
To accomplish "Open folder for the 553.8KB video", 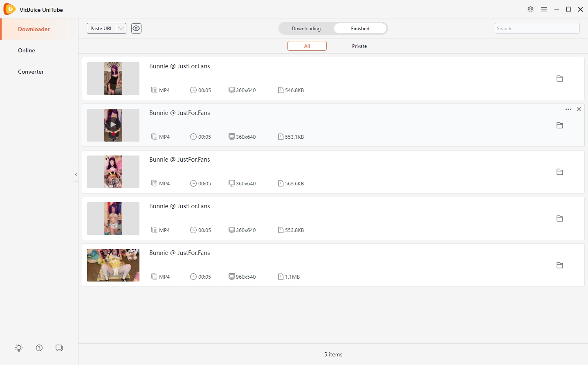I will pos(560,219).
